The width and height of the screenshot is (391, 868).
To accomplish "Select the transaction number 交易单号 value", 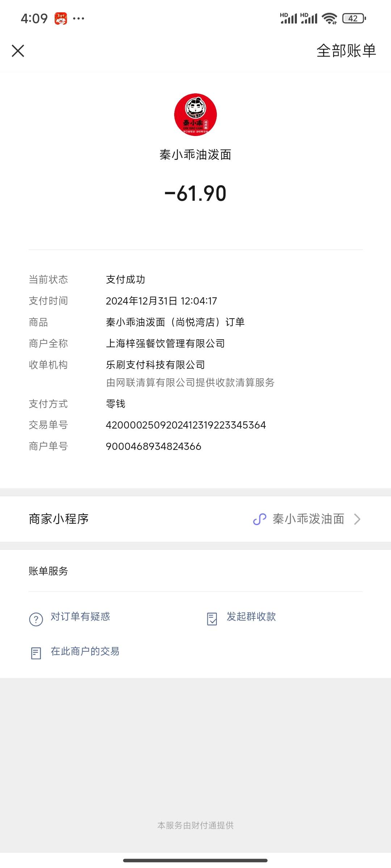I will pos(186,425).
